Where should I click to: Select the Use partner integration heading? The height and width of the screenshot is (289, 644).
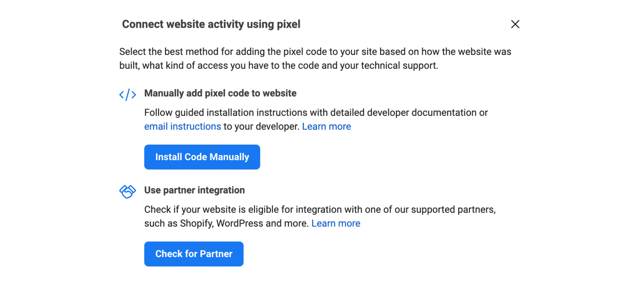pyautogui.click(x=195, y=190)
